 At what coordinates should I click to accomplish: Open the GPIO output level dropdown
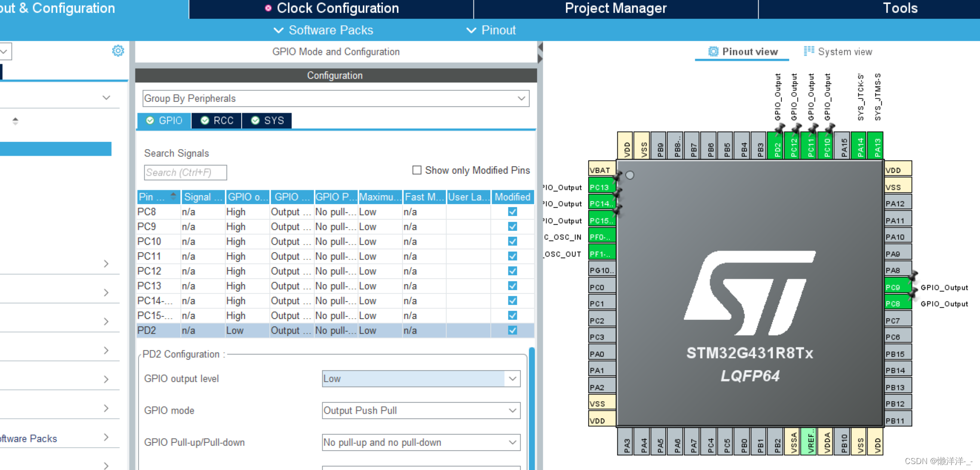click(421, 379)
